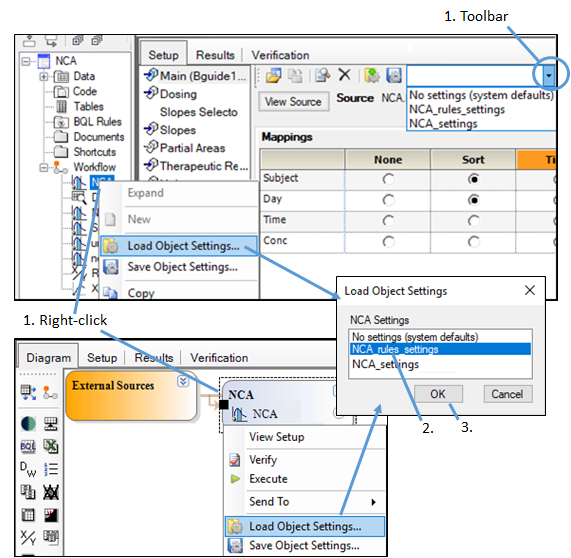Viewport: 571px width, 558px height.
Task: Select None radio button for Subject
Action: [x=388, y=179]
